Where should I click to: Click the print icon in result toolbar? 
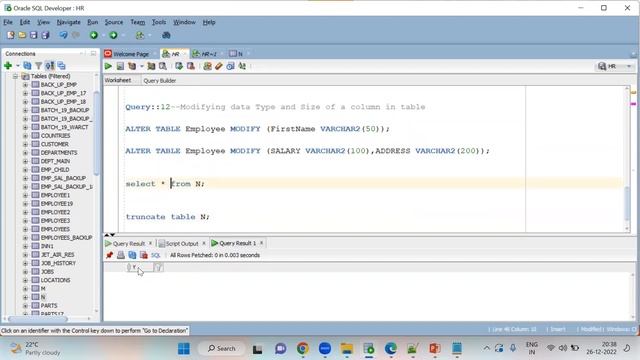[121, 255]
